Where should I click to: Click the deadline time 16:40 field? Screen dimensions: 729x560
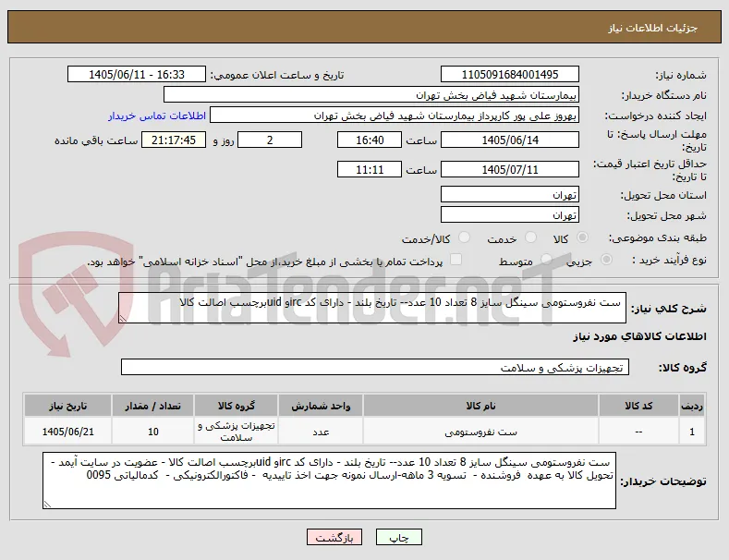(370, 140)
